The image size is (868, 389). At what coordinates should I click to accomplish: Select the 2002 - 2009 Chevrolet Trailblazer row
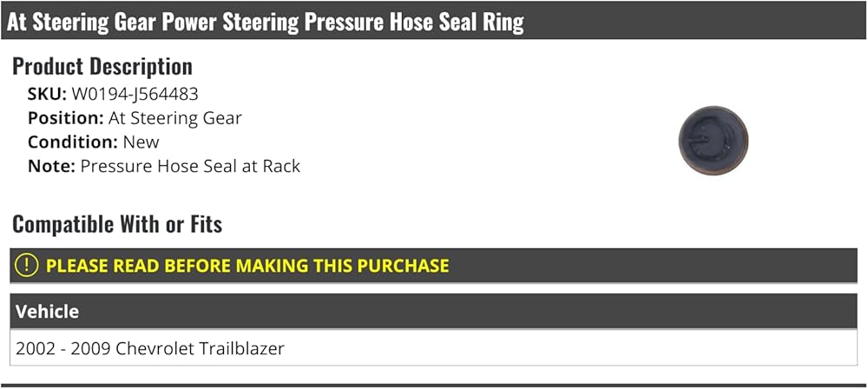tap(433, 348)
